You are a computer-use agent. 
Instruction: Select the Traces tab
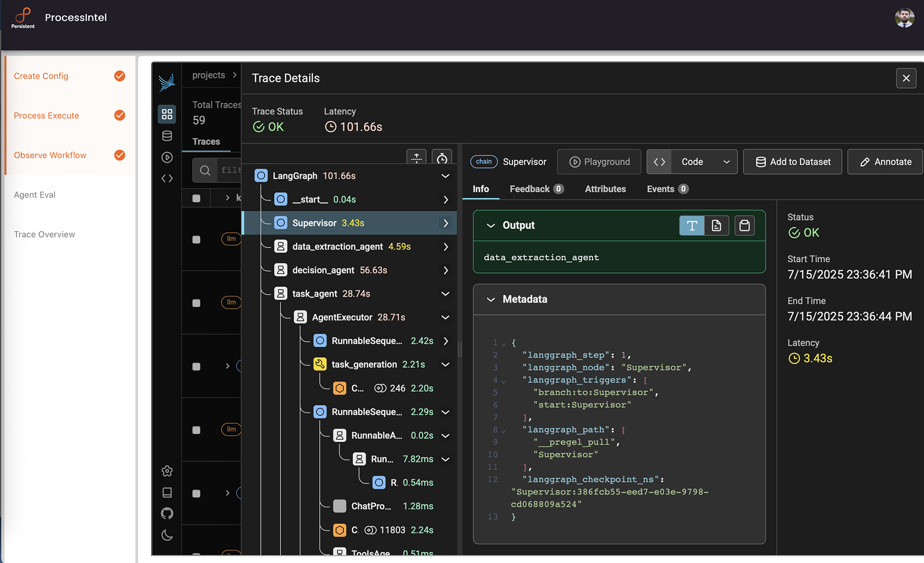(206, 142)
